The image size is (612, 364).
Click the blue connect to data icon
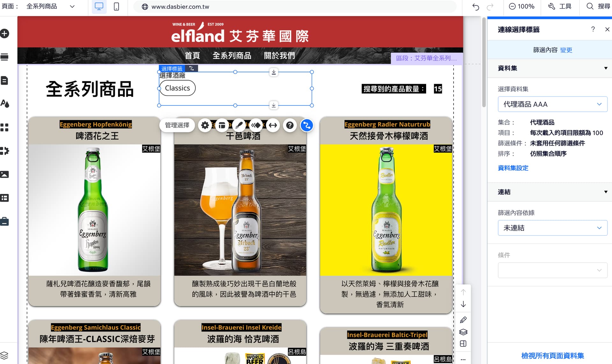tap(307, 125)
